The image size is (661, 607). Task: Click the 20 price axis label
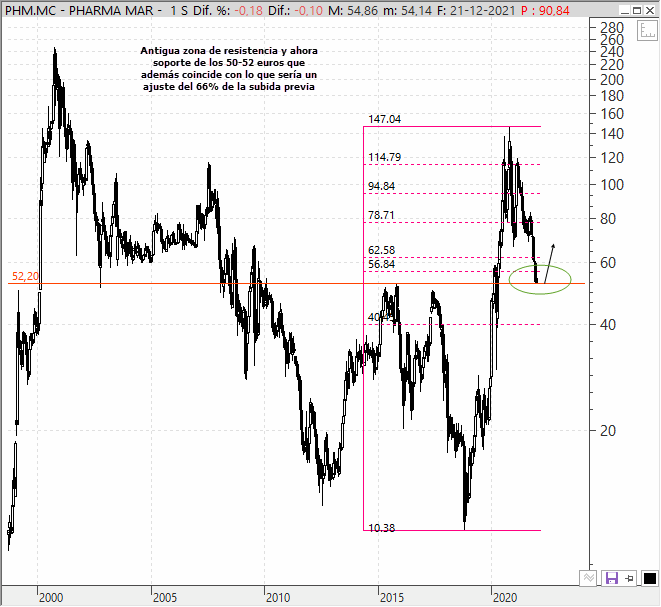[x=607, y=430]
